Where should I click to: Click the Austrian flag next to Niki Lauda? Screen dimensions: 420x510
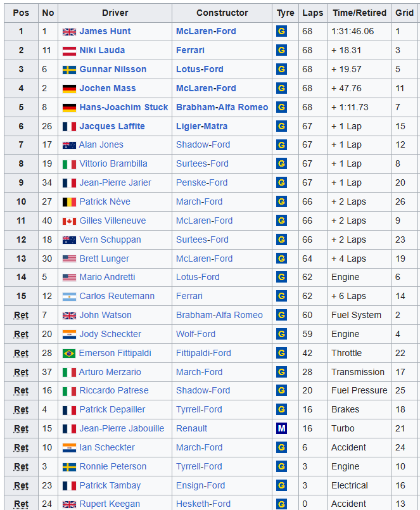point(69,51)
